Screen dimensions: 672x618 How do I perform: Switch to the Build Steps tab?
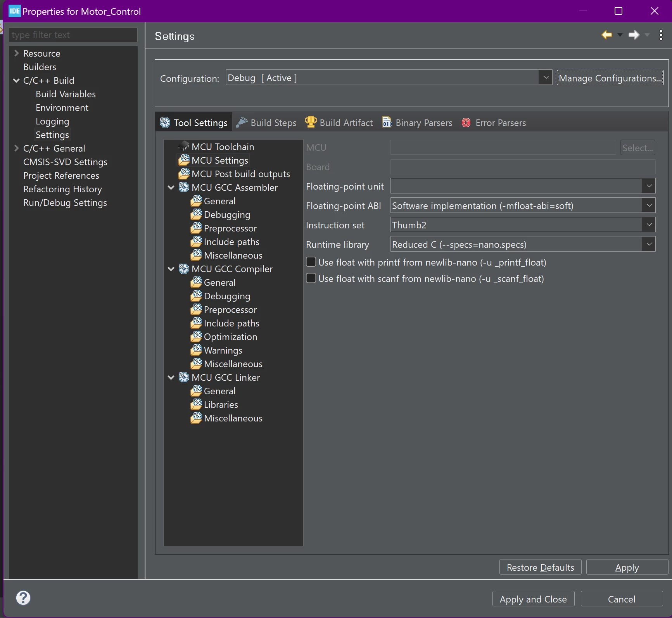tap(266, 123)
